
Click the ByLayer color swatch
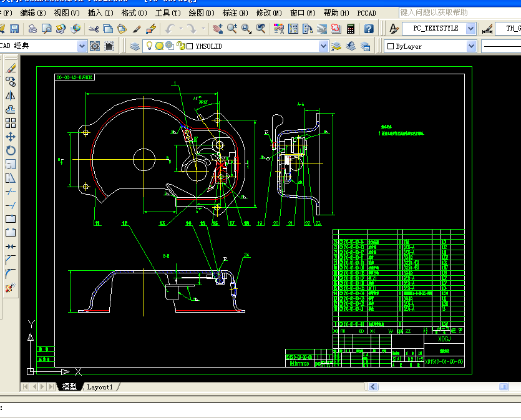391,46
